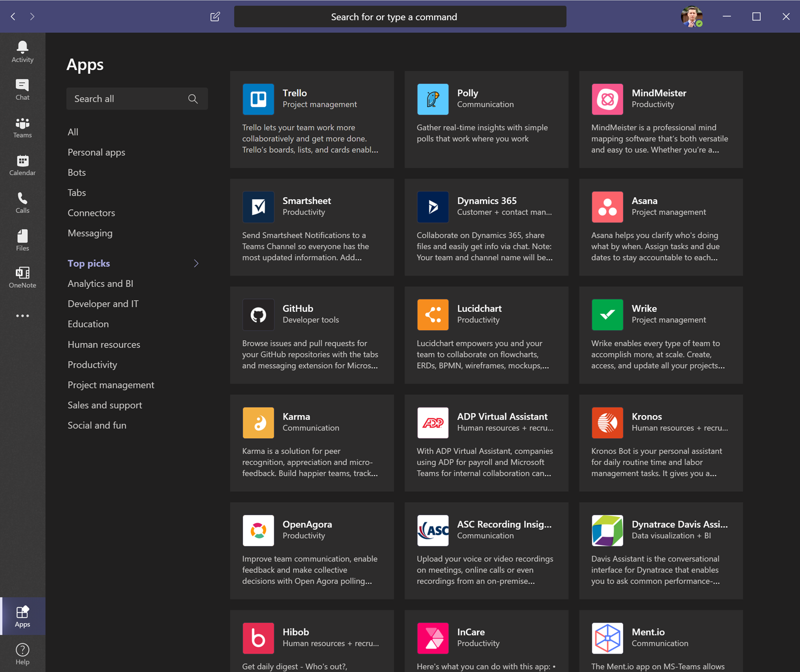800x672 pixels.
Task: Open the Activity feed
Action: (x=22, y=51)
